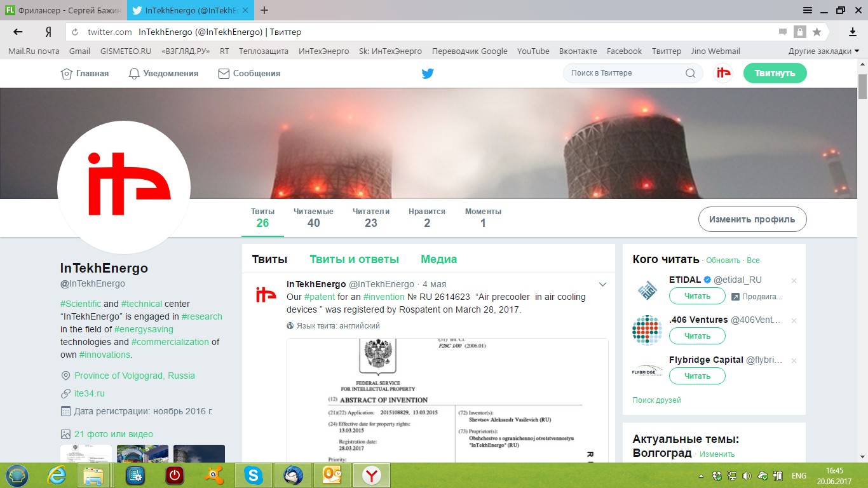This screenshot has width=868, height=488.
Task: Click the #energysaving hashtag in bio
Action: pos(144,329)
